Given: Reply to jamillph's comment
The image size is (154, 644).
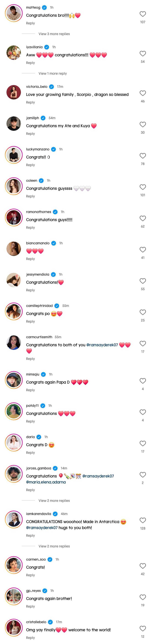Looking at the screenshot, I should 30,134.
